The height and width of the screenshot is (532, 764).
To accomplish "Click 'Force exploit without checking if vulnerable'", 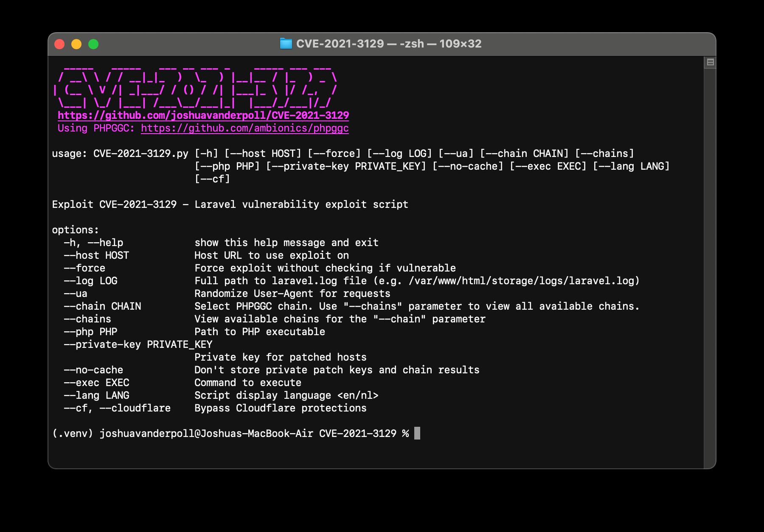I will click(325, 268).
